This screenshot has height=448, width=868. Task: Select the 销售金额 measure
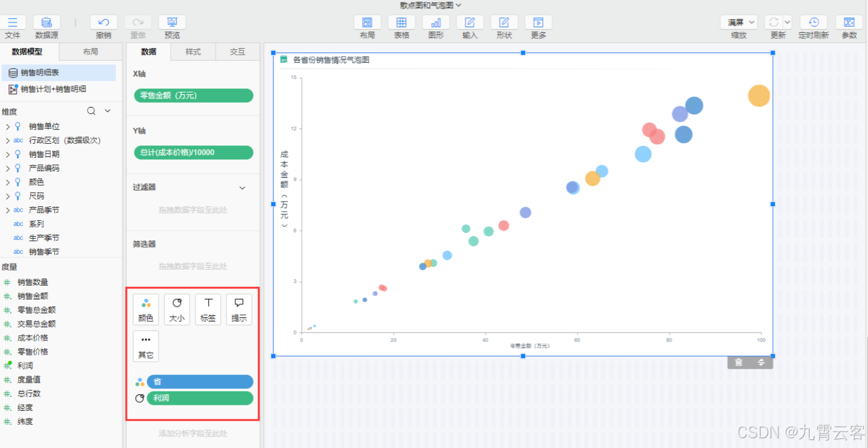click(x=33, y=296)
